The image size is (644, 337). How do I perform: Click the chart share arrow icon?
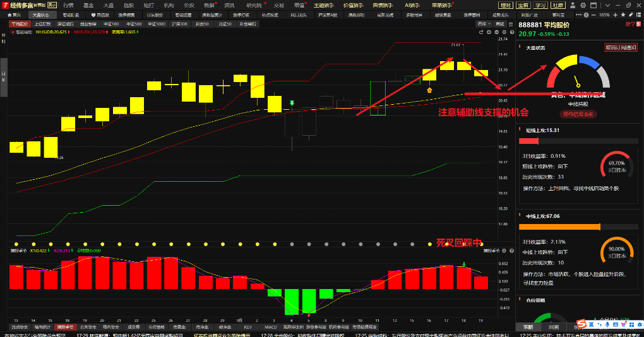click(481, 32)
